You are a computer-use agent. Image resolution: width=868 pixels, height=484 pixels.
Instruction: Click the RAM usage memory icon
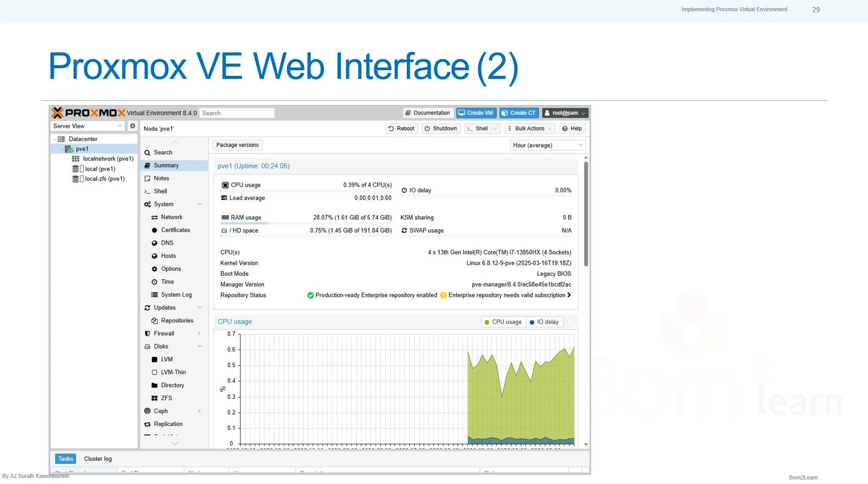pos(225,217)
